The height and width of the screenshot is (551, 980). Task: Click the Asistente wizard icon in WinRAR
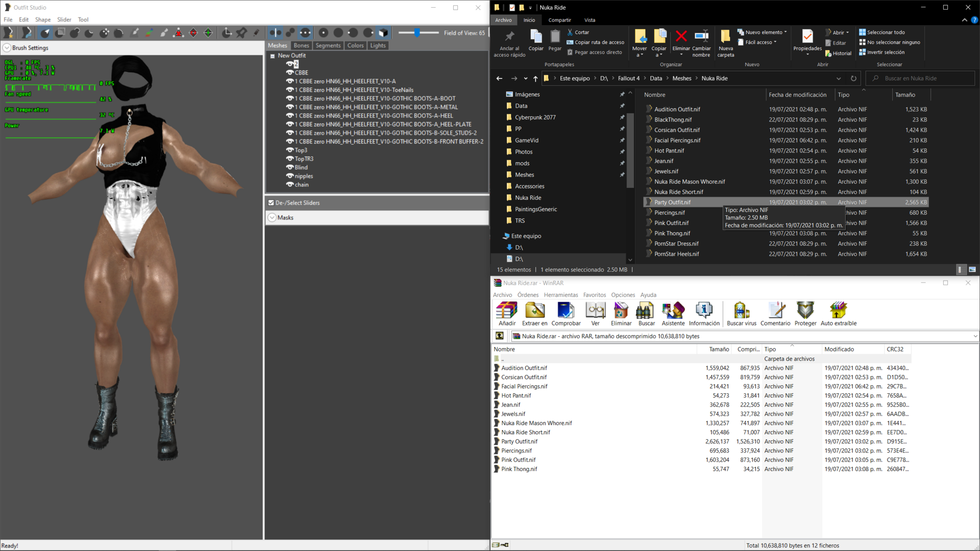point(673,314)
